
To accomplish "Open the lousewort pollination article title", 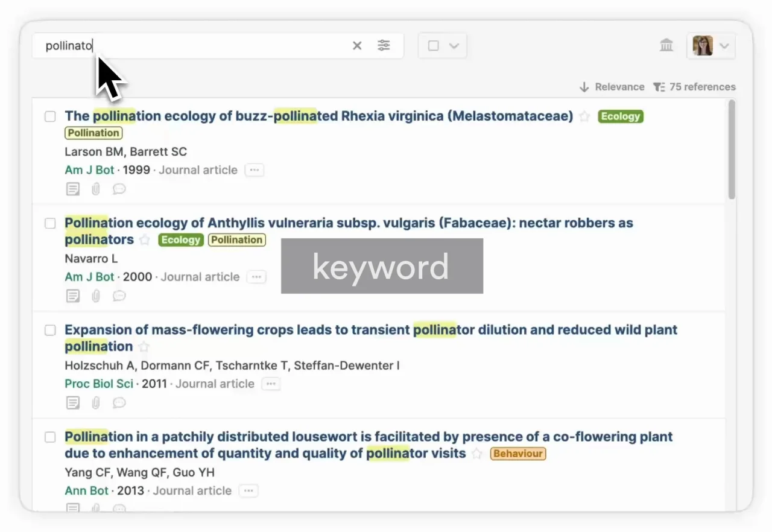I will (x=368, y=437).
